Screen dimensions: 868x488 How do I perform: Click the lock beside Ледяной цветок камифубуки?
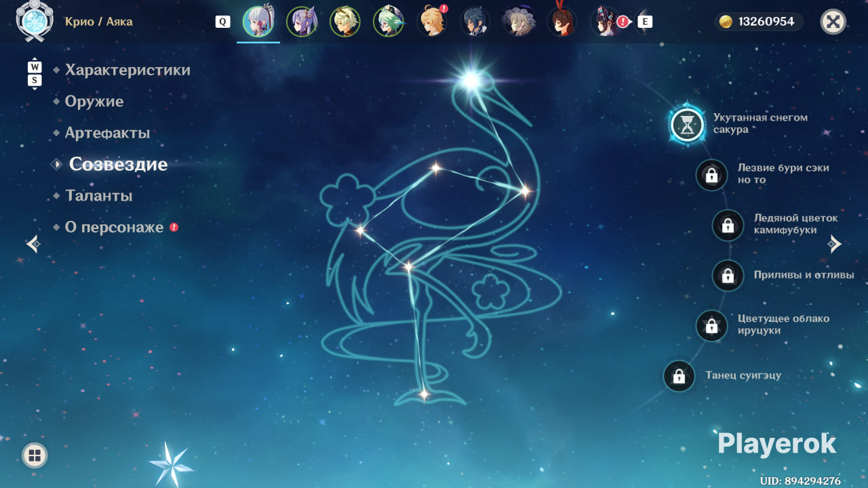coord(728,225)
